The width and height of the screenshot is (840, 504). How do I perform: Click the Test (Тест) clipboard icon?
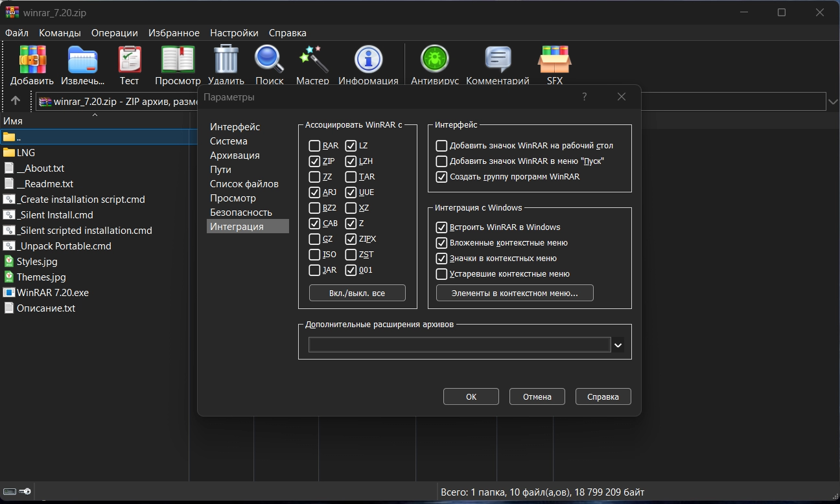pyautogui.click(x=130, y=60)
